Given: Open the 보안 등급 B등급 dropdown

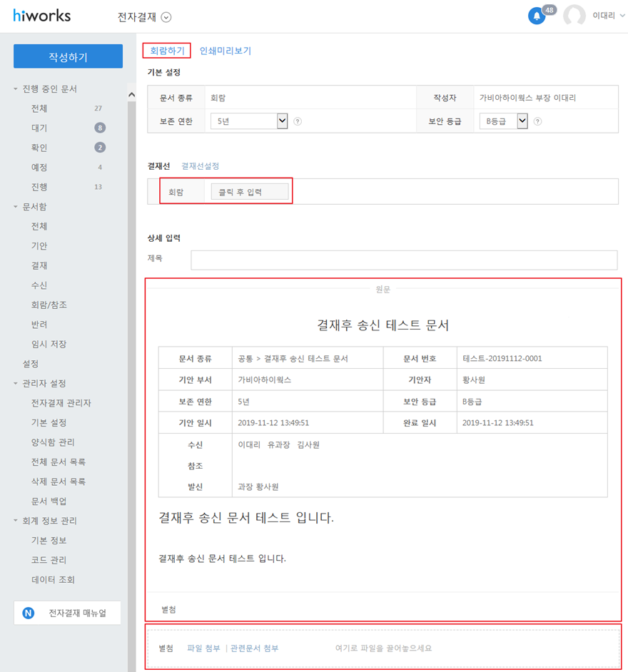Looking at the screenshot, I should [503, 121].
